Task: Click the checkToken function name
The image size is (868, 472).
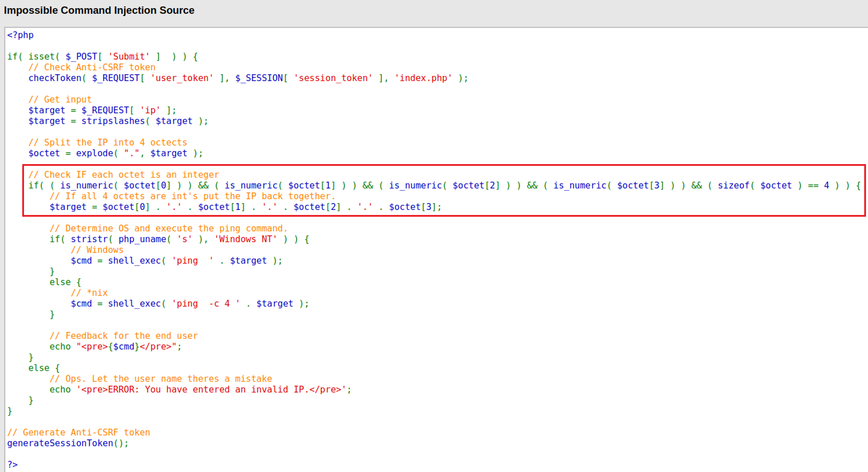Action: [x=55, y=78]
